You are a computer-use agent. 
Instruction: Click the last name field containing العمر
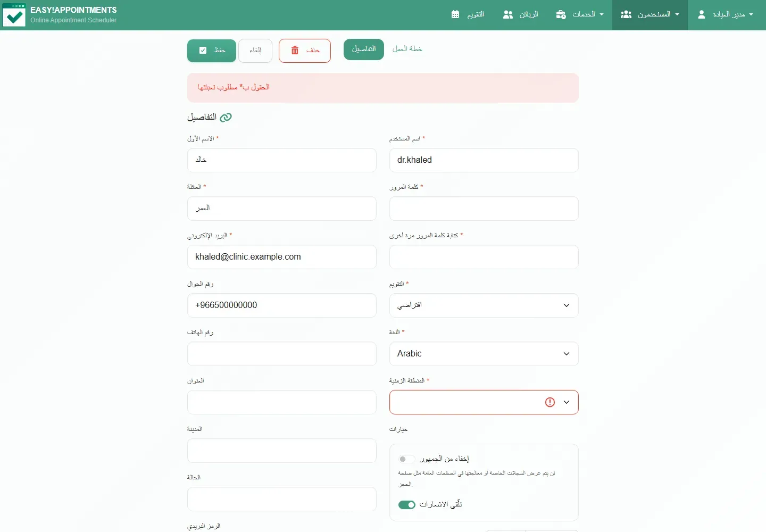tap(282, 209)
